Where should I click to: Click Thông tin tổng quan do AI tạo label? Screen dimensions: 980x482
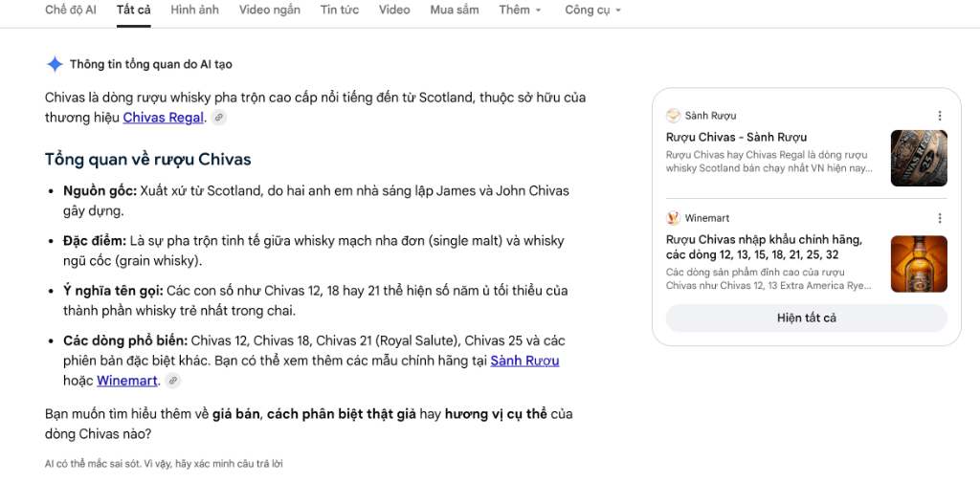pyautogui.click(x=151, y=64)
